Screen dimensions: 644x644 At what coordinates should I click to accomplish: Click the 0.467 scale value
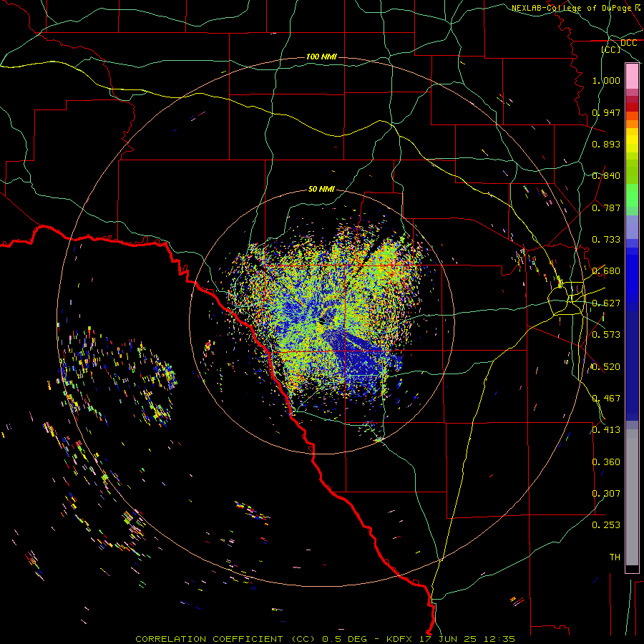[x=606, y=399]
